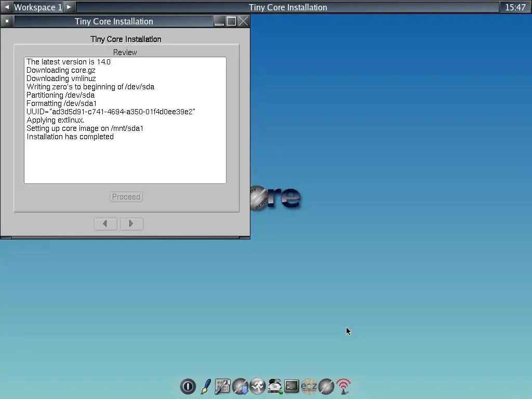532x399 pixels.
Task: Click 'Installation has completed' line
Action: point(70,137)
